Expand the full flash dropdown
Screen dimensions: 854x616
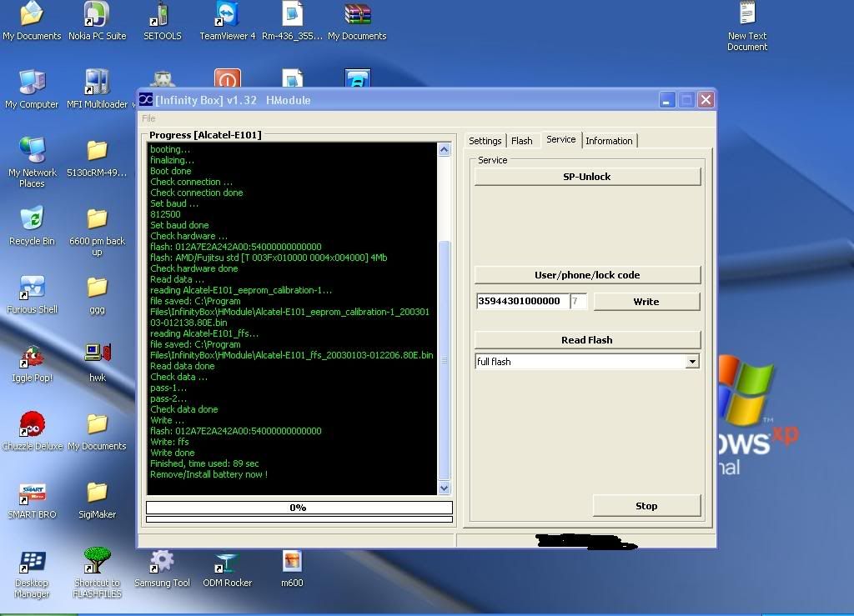click(x=691, y=362)
